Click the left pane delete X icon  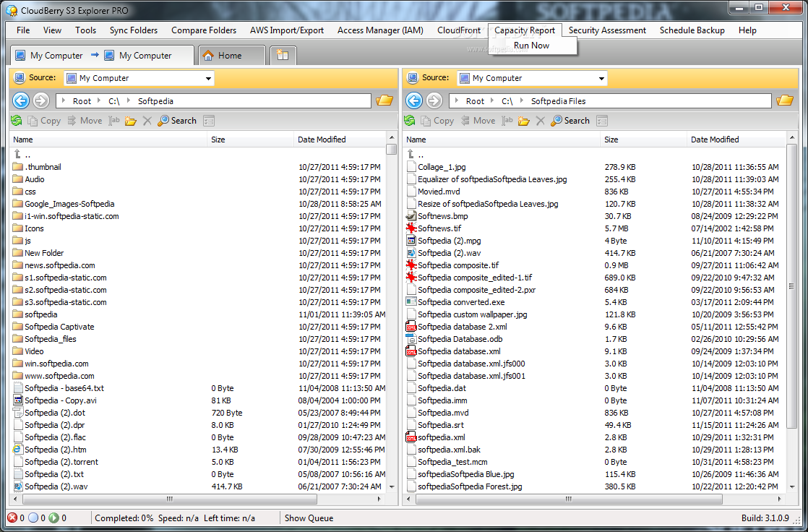pyautogui.click(x=147, y=121)
